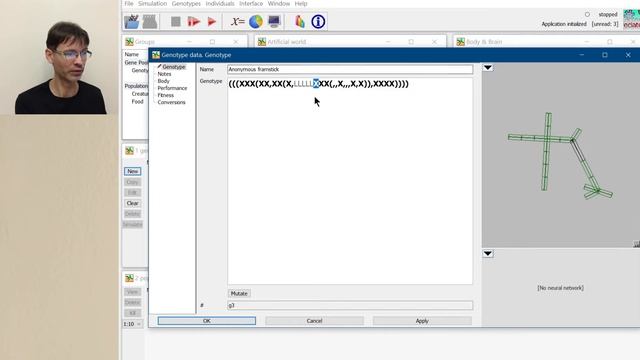This screenshot has width=640, height=360.
Task: Minimize the Genotype data dialog
Action: tap(582, 55)
